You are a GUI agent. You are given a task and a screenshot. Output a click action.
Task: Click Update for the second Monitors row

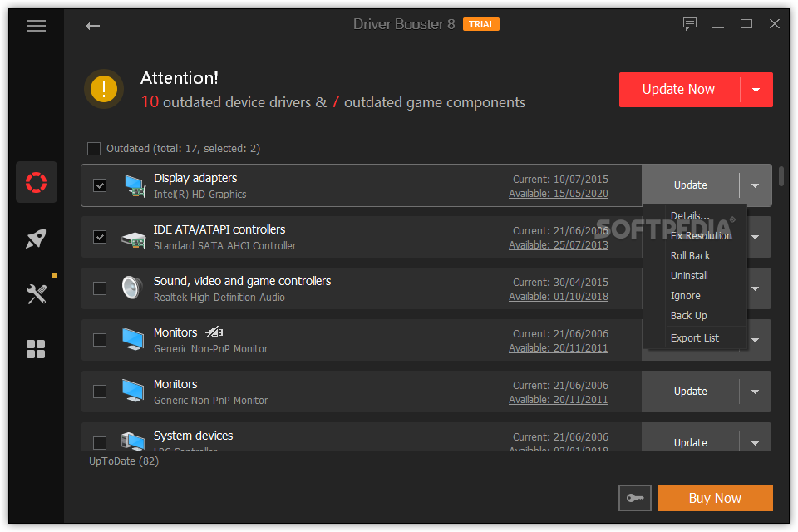(x=690, y=392)
